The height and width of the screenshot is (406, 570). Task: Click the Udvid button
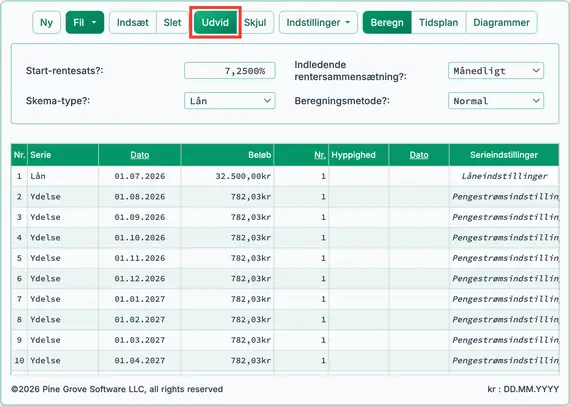[215, 23]
